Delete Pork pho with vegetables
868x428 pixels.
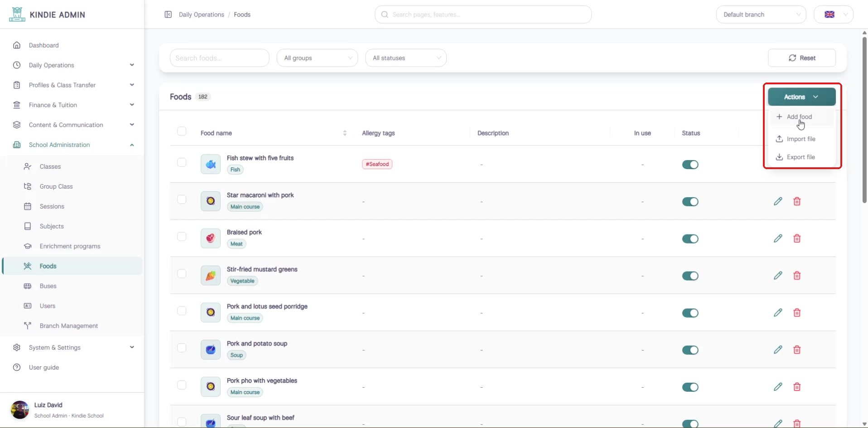point(797,387)
